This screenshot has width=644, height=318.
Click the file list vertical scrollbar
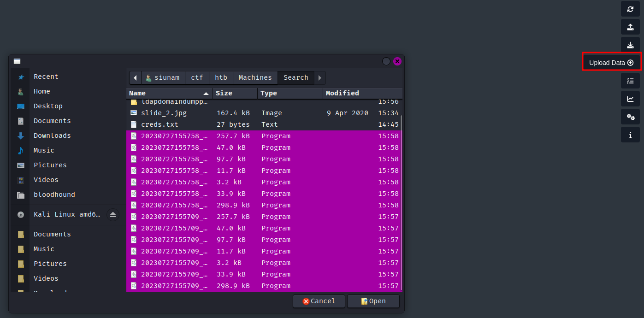[x=402, y=203]
